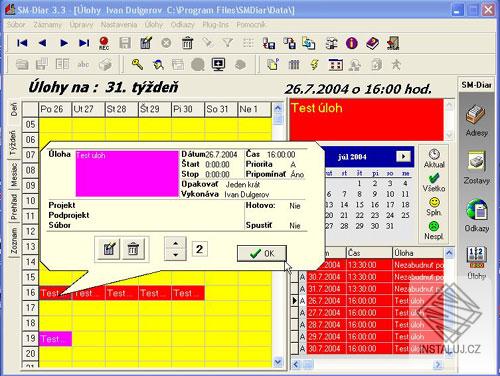Click the calendar grid toolbar icon
The height and width of the screenshot is (376, 500).
[335, 64]
